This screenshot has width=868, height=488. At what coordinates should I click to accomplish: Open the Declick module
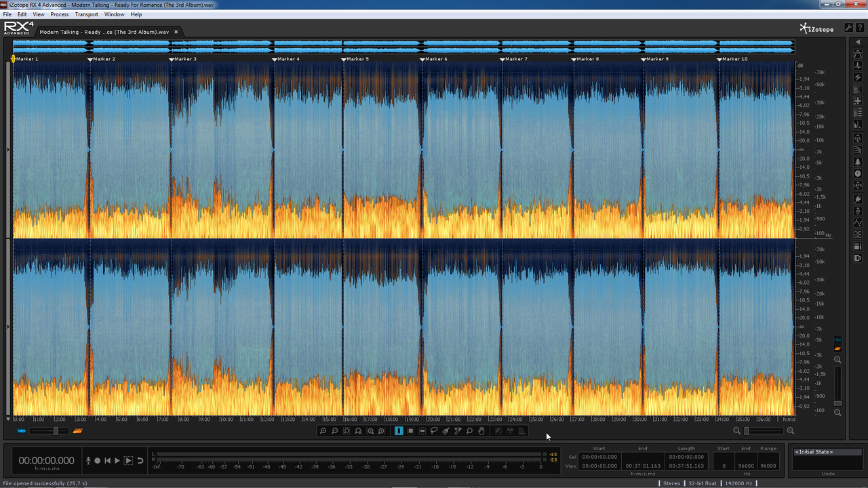click(858, 66)
